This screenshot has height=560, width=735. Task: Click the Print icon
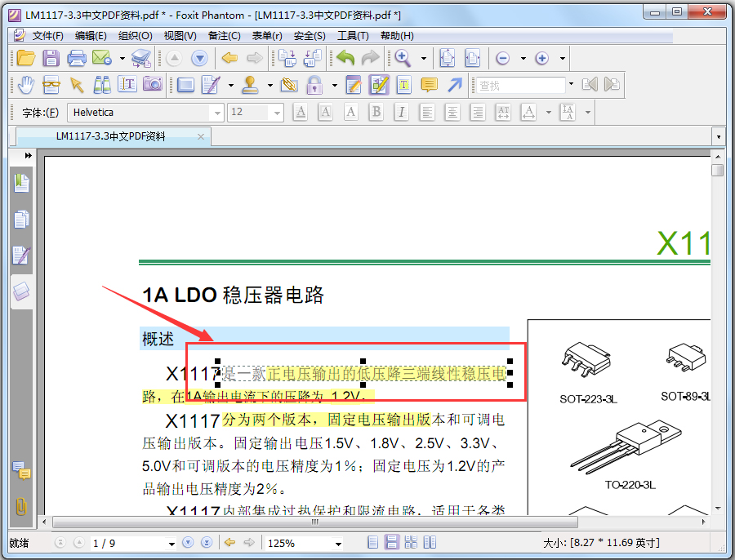[77, 58]
